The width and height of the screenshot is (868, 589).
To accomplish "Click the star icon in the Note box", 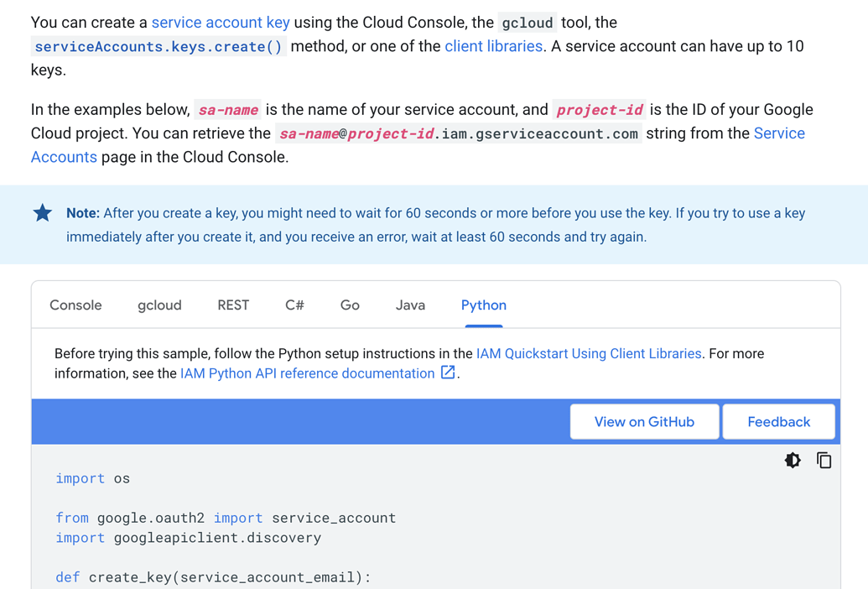I will pyautogui.click(x=43, y=212).
